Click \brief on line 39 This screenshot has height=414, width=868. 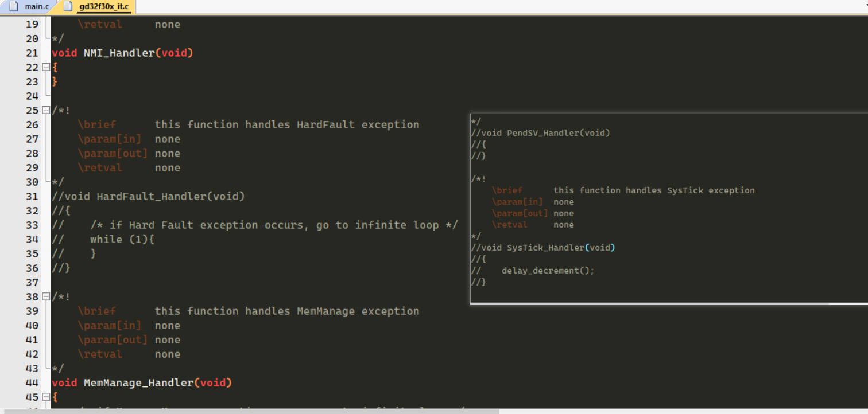pos(97,311)
